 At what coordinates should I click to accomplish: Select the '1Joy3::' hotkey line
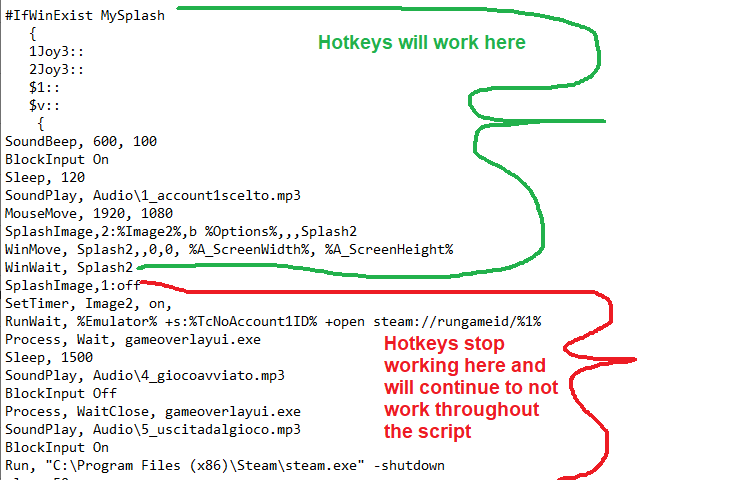(x=56, y=52)
